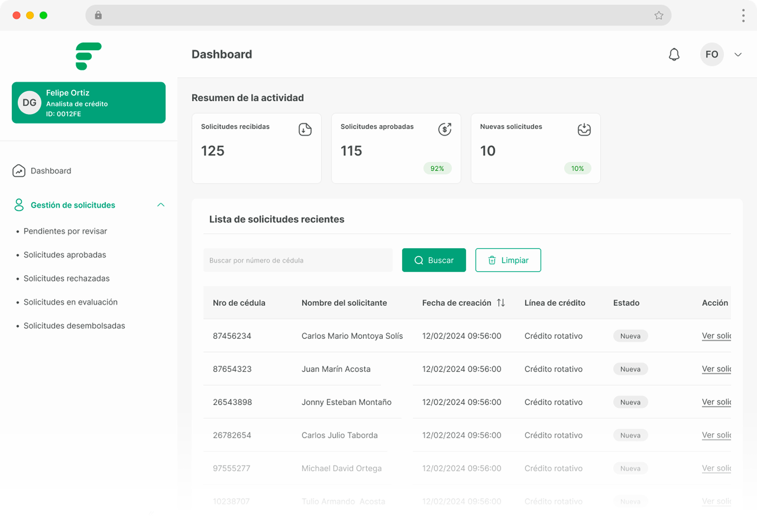This screenshot has height=532, width=757.
Task: Click the browser bookmark star icon
Action: pyautogui.click(x=658, y=15)
